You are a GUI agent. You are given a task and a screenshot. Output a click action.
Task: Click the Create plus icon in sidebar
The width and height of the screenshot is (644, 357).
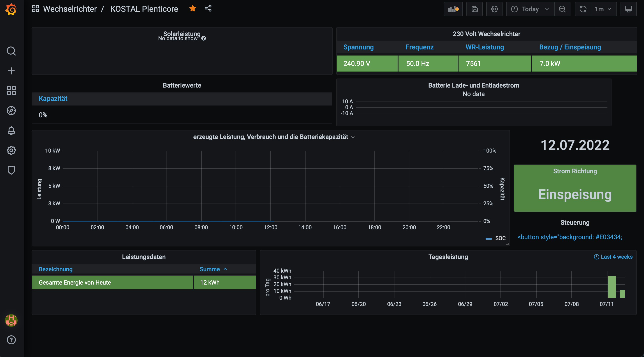pyautogui.click(x=11, y=71)
